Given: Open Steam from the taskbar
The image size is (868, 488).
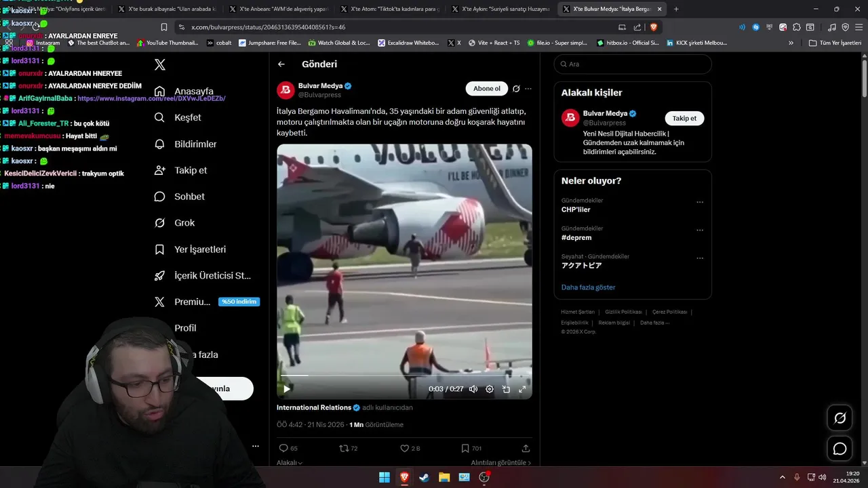Looking at the screenshot, I should pos(425,477).
